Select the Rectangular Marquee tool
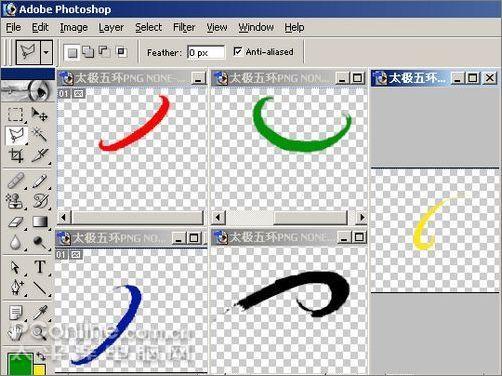This screenshot has height=376, width=502. pos(15,115)
